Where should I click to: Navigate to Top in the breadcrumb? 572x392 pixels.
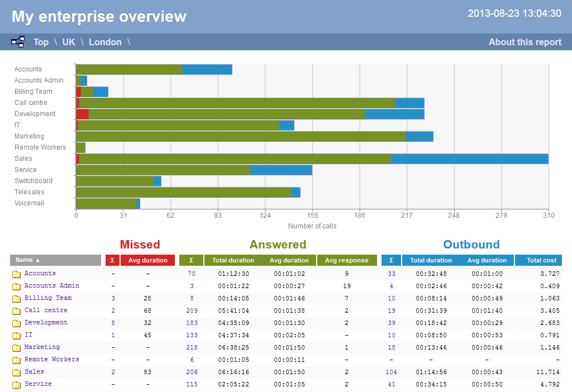click(x=41, y=42)
